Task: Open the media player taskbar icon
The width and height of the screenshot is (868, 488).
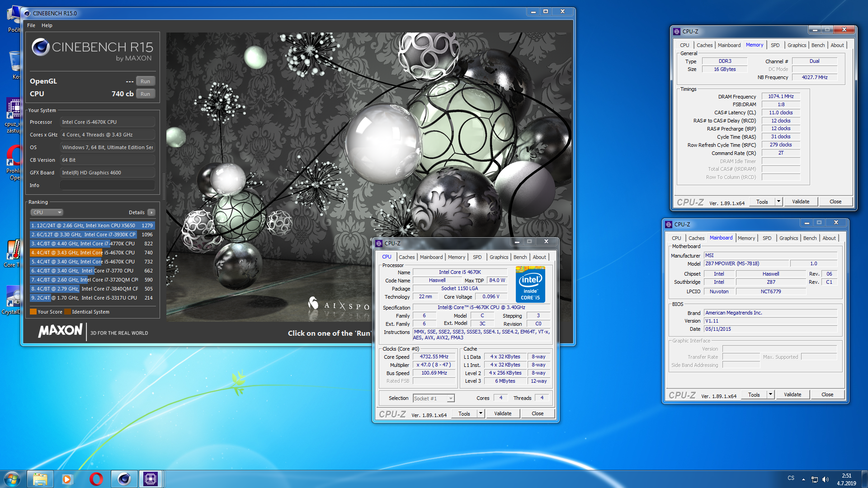Action: 67,479
